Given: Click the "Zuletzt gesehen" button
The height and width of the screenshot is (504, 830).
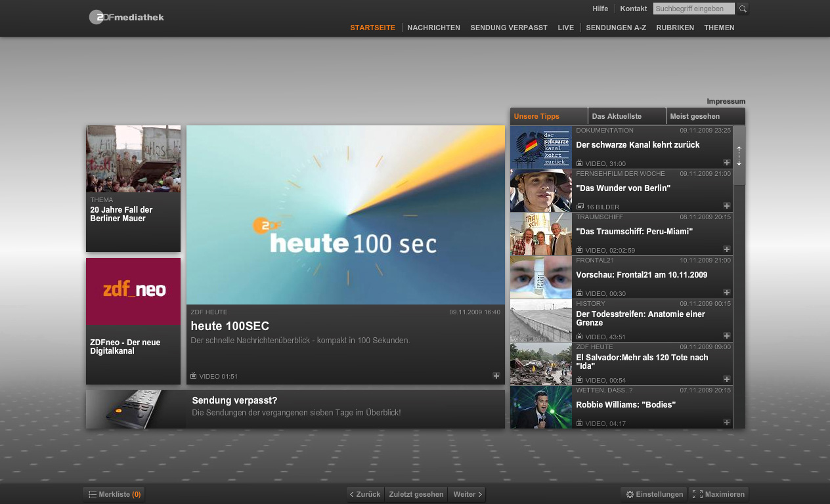Looking at the screenshot, I should 416,494.
